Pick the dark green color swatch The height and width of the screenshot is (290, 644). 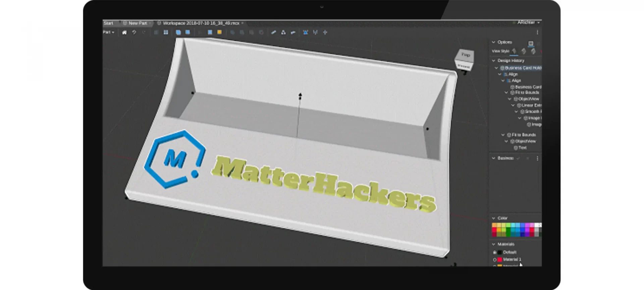[508, 234]
